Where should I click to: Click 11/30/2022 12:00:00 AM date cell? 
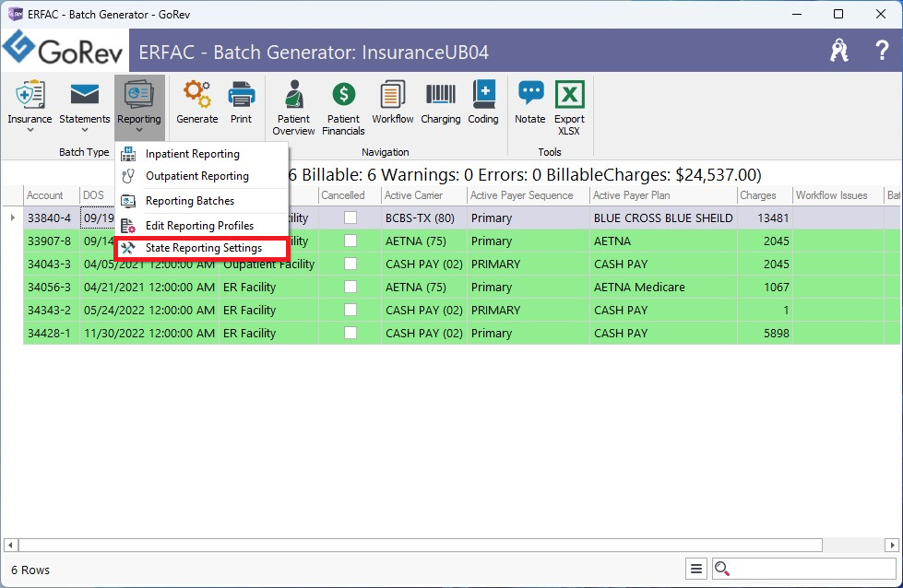[x=149, y=333]
